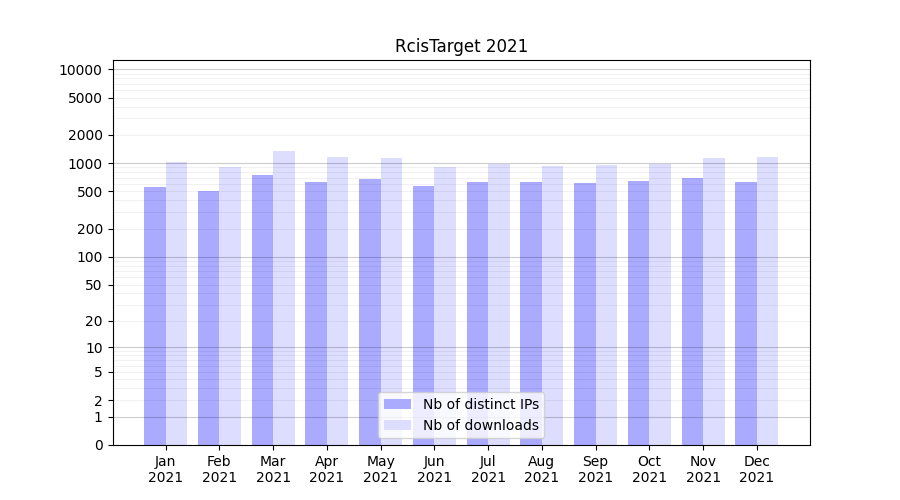This screenshot has width=900, height=500.
Task: Pick the May 2021 downloads bar
Action: click(x=391, y=301)
